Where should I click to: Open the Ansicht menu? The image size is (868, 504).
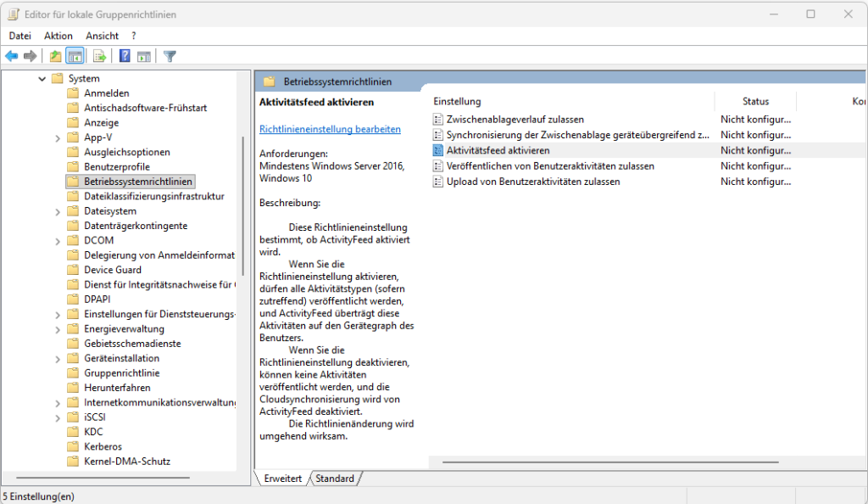coord(102,36)
